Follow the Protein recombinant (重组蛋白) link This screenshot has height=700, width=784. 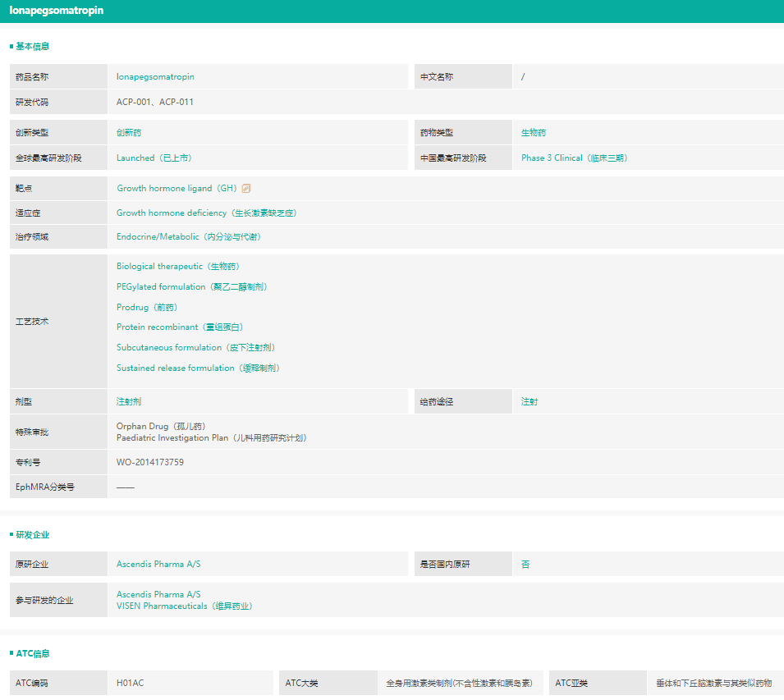180,327
